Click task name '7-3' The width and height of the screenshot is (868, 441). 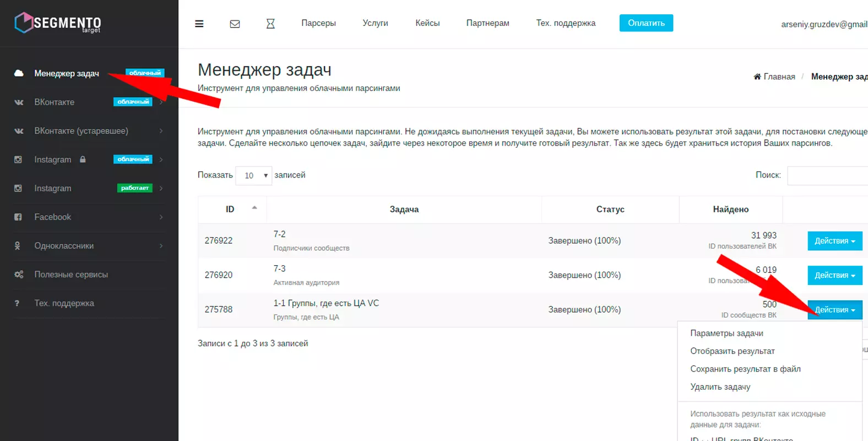279,269
